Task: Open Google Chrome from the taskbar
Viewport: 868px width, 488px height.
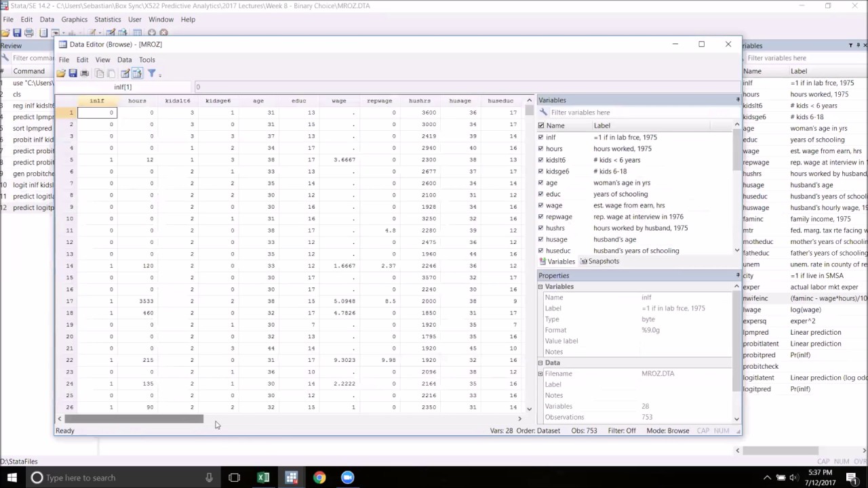Action: 319,478
